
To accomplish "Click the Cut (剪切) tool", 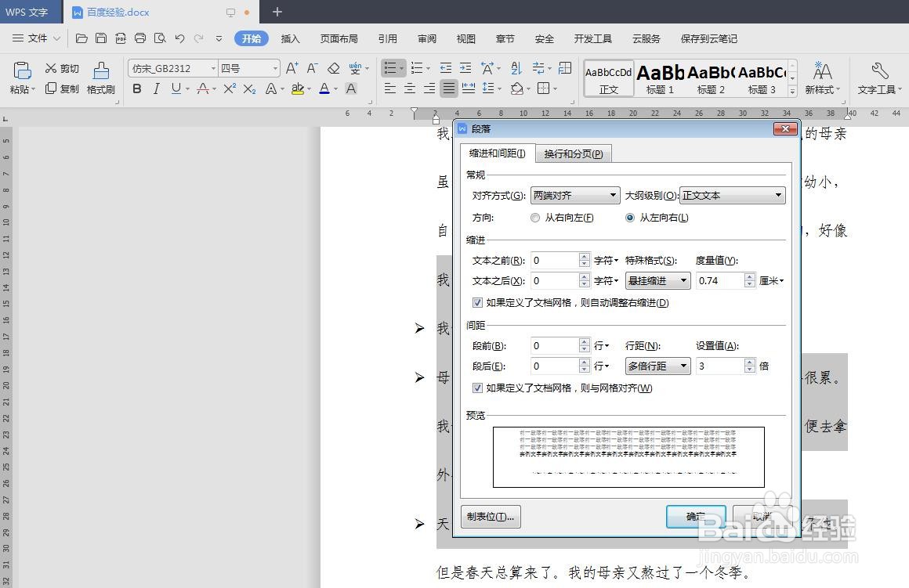I will [x=62, y=68].
